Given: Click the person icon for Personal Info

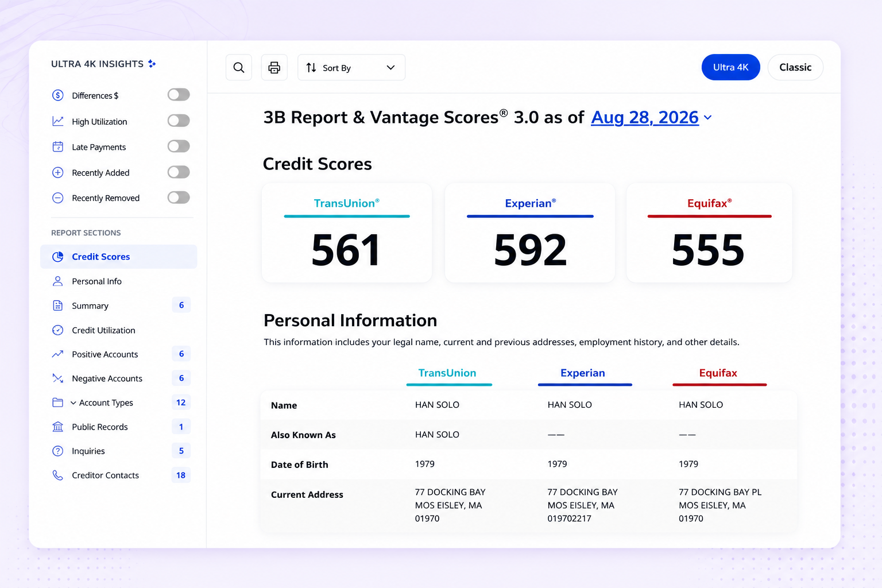Looking at the screenshot, I should point(58,281).
